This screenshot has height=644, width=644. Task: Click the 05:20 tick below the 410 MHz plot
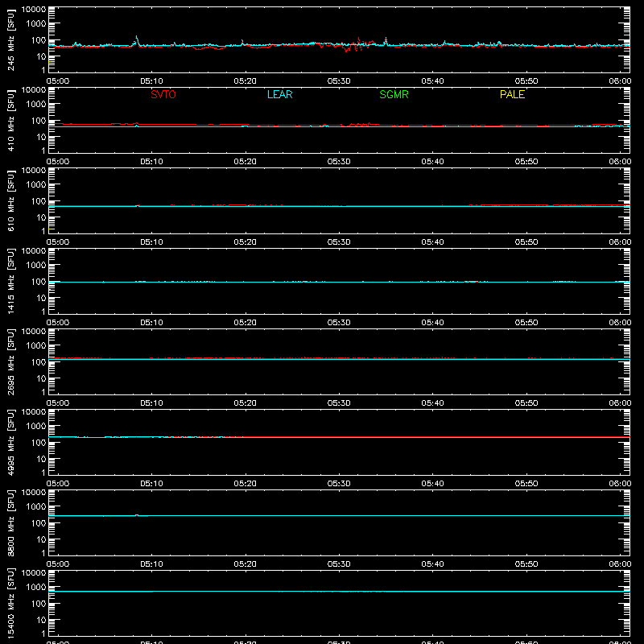point(246,162)
